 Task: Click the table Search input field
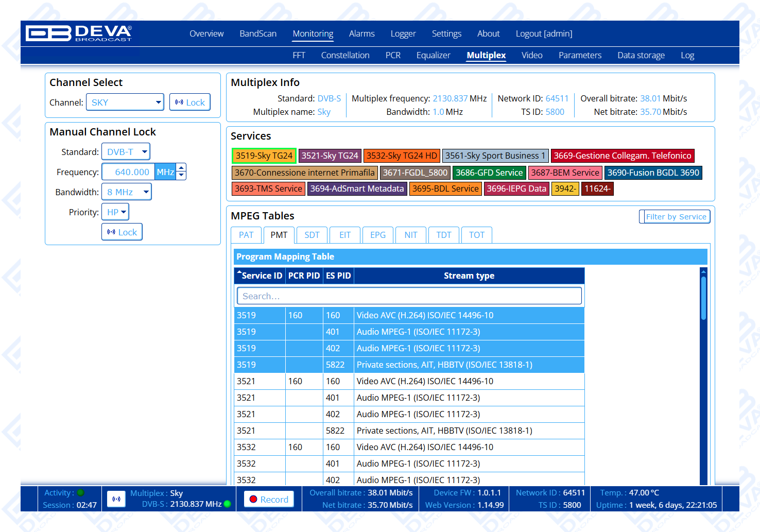click(x=409, y=296)
